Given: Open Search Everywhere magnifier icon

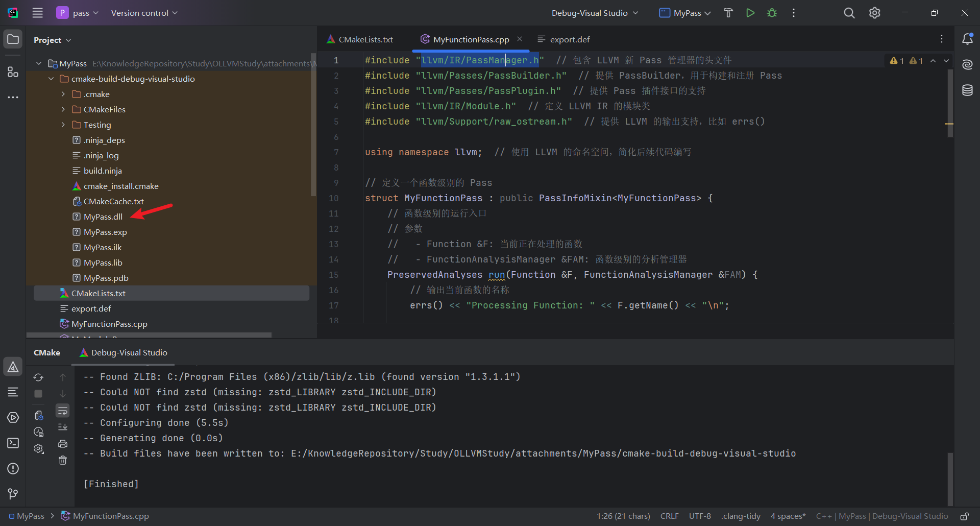Looking at the screenshot, I should click(849, 13).
